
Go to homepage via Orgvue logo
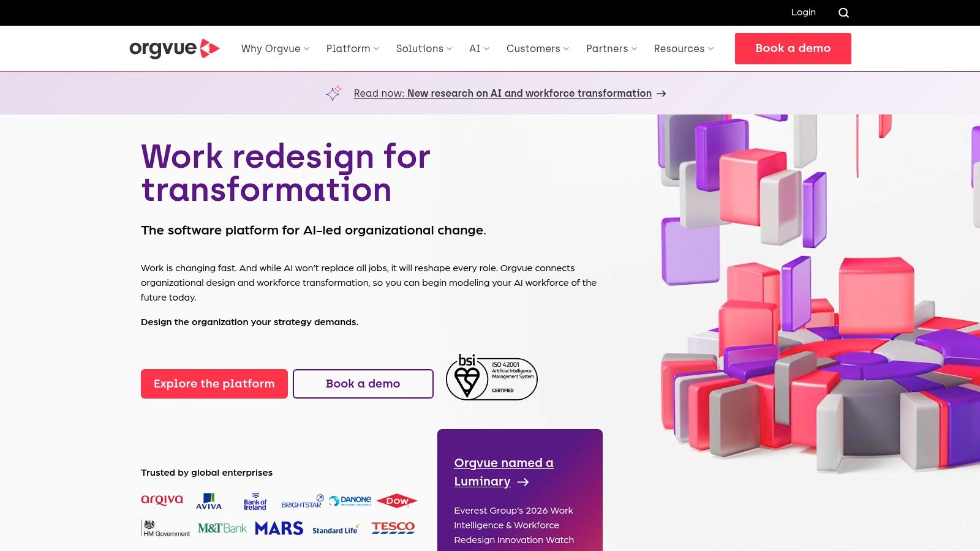click(x=174, y=48)
